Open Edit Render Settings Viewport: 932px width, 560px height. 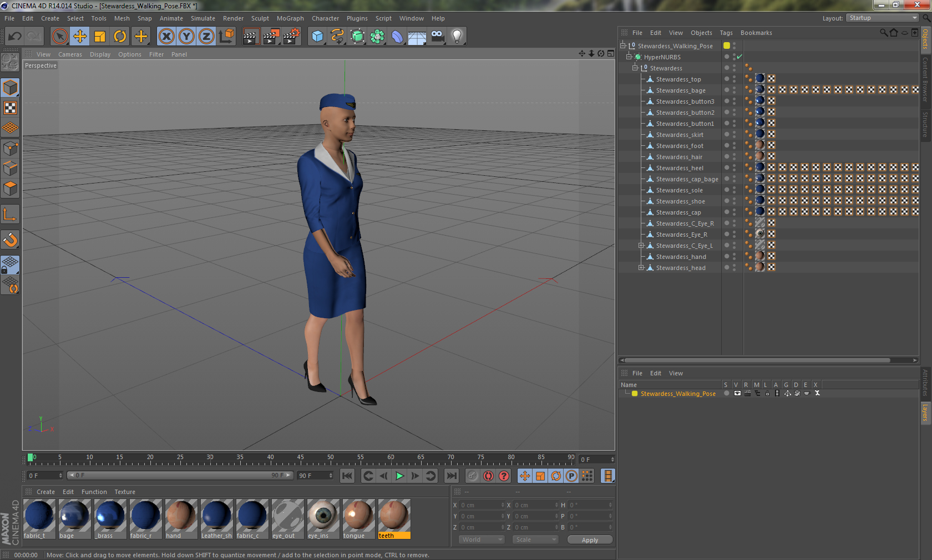coord(292,37)
